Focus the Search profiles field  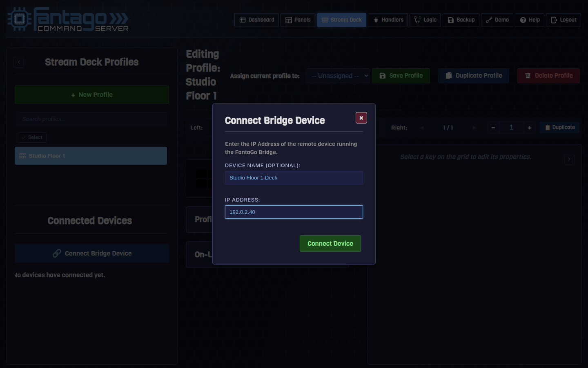[92, 119]
